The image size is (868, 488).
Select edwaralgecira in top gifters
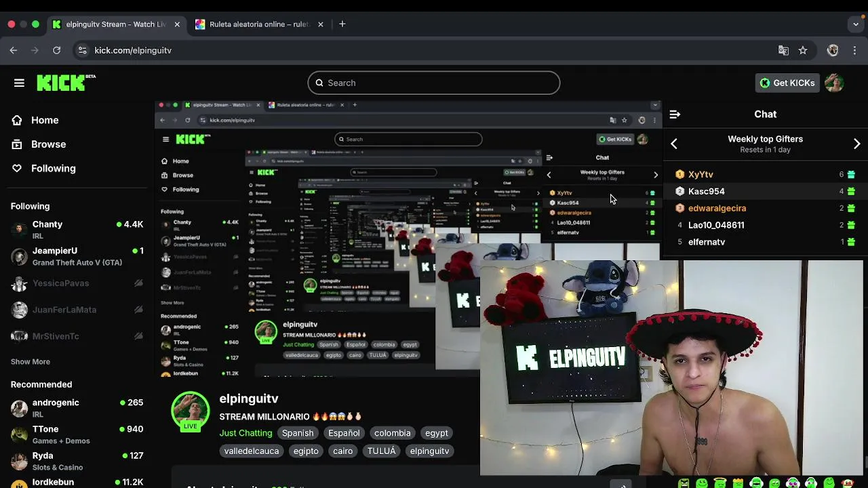(x=717, y=208)
